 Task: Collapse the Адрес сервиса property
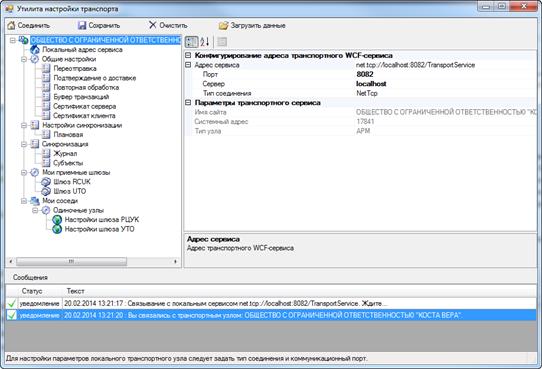click(x=188, y=65)
